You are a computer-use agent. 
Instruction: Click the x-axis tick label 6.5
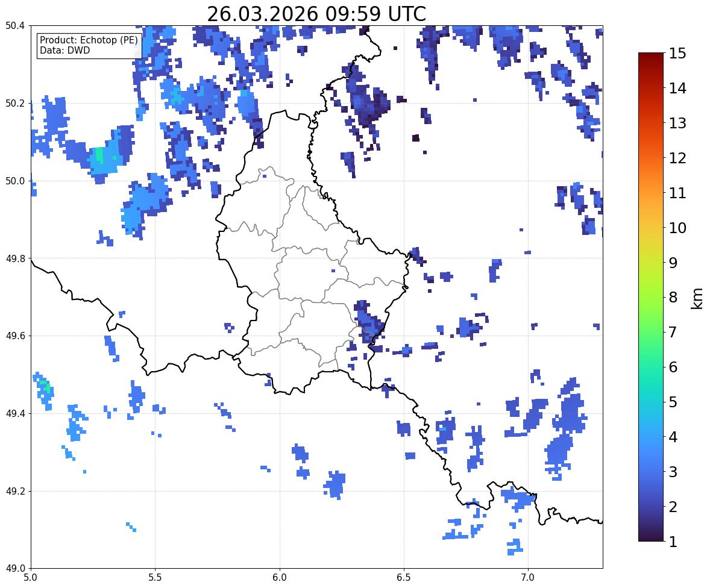(404, 578)
